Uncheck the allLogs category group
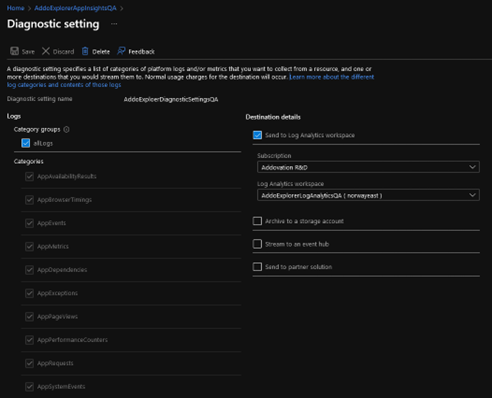 (26, 143)
